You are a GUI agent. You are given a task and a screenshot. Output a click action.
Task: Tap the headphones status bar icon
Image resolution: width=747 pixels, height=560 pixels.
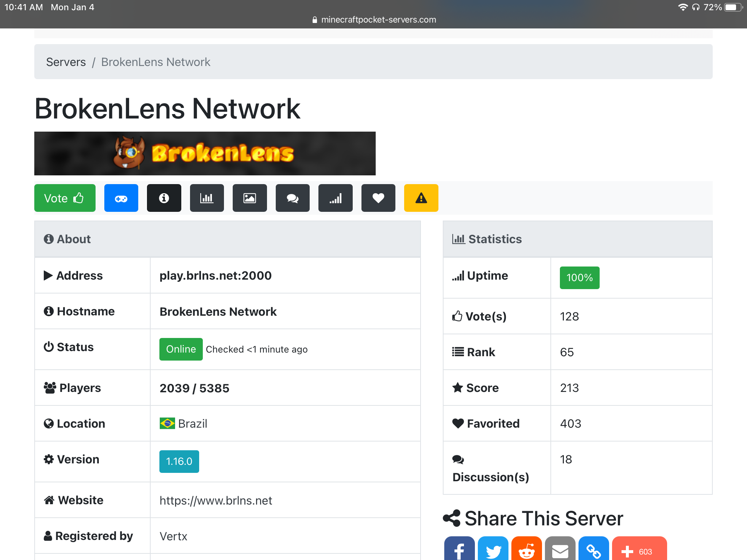click(696, 7)
